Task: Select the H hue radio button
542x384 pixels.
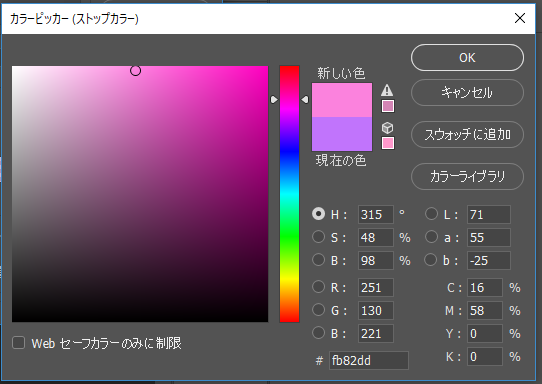Action: [318, 214]
